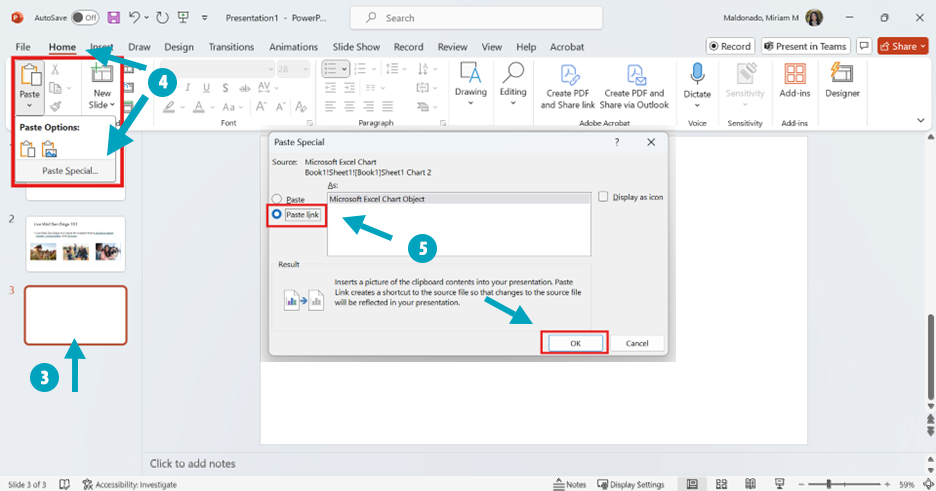Click the Save icon in title bar
The image size is (936, 491).
coord(113,18)
